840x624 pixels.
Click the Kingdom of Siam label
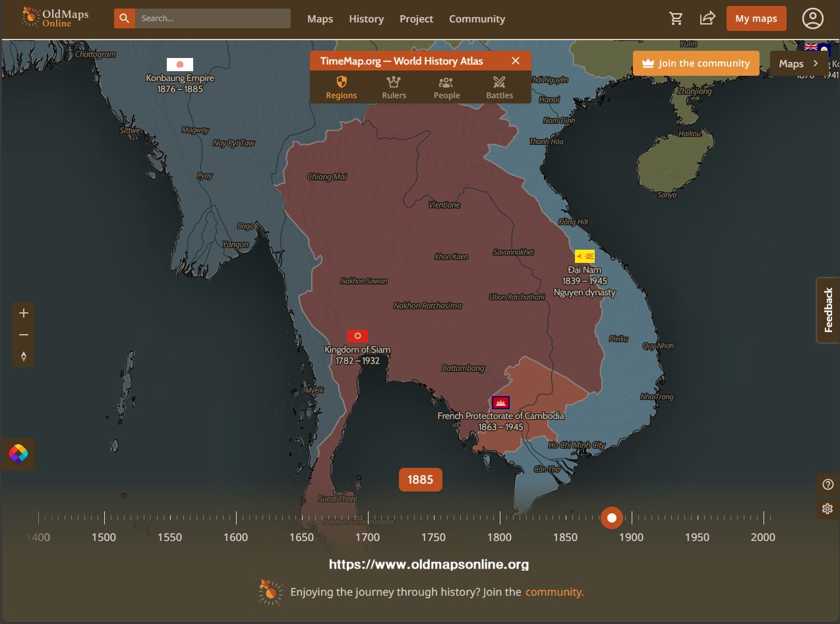[x=357, y=355]
